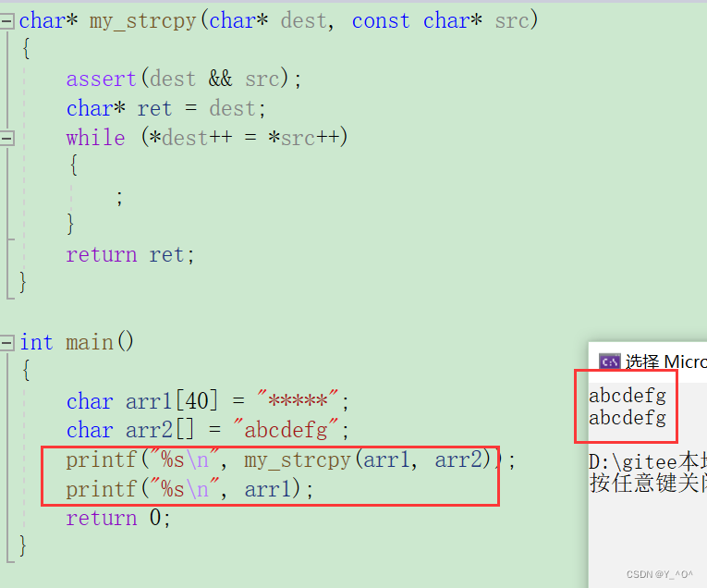Click the console title text

665,361
